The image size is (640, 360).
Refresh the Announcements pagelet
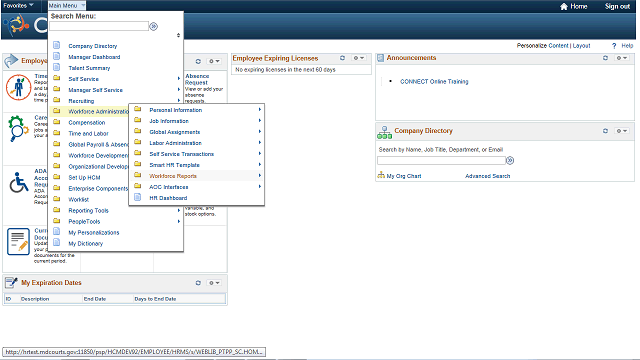pos(605,58)
